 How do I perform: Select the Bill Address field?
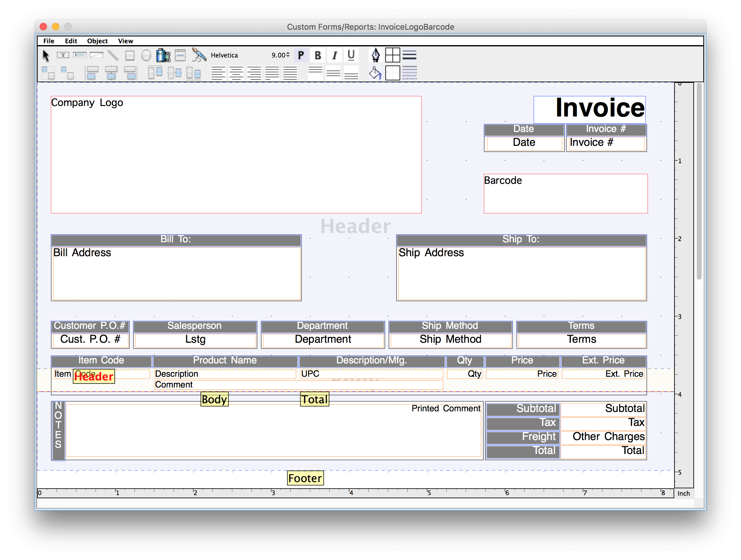pos(176,274)
